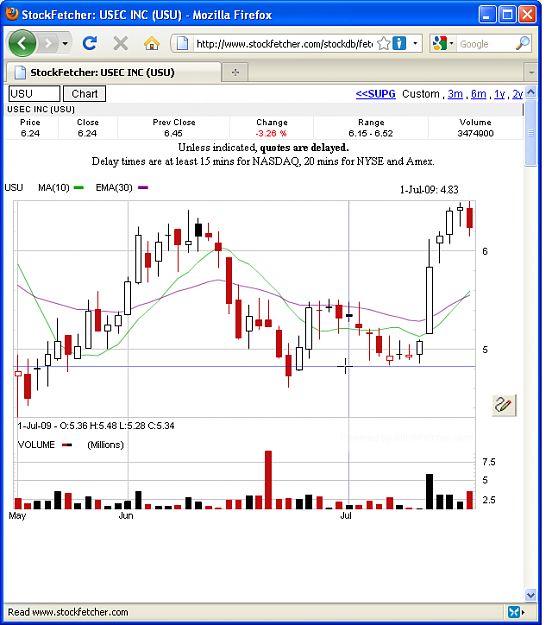Screen dimensions: 552x625
Task: Click the page icon in the address bar
Action: (182, 43)
